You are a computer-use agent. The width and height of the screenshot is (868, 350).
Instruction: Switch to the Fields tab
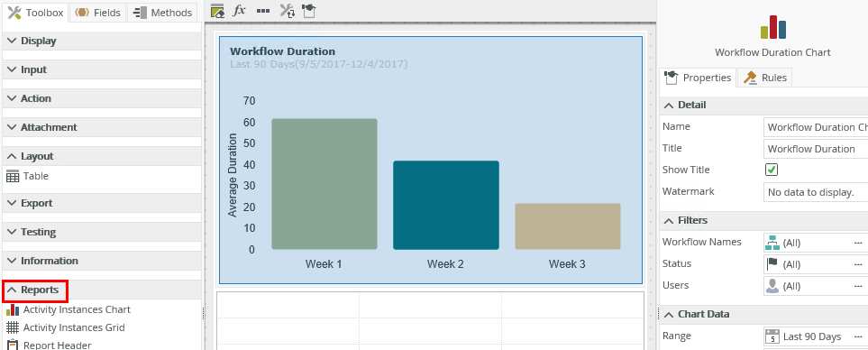(98, 13)
